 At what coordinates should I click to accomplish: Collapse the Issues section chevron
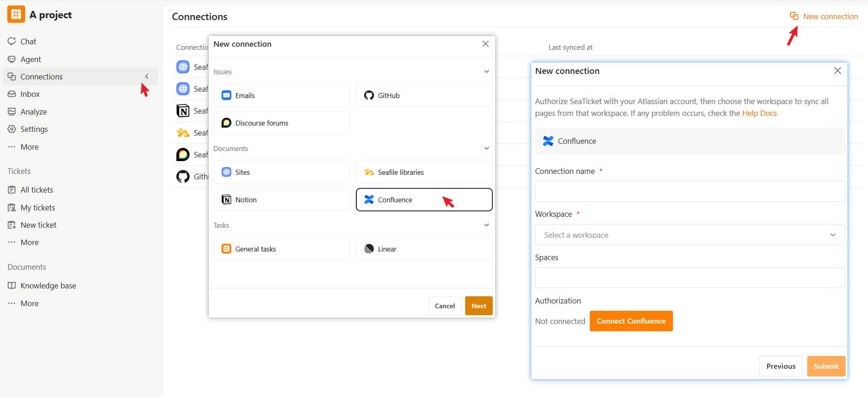point(487,72)
